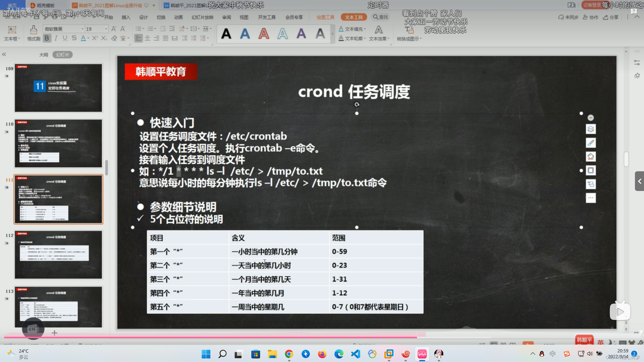Select distributed alignment icon
This screenshot has height=362, width=644.
(175, 38)
